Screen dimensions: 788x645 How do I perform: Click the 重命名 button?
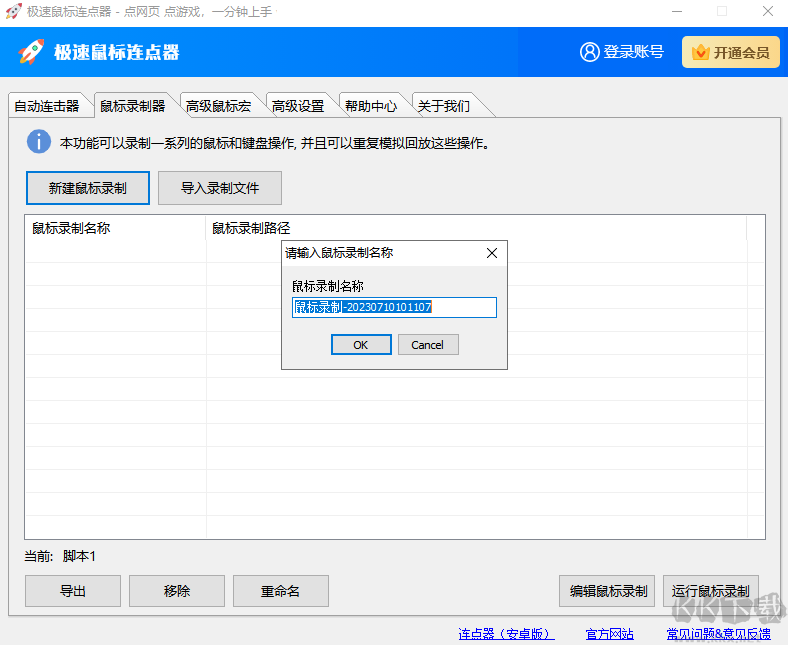tap(280, 591)
